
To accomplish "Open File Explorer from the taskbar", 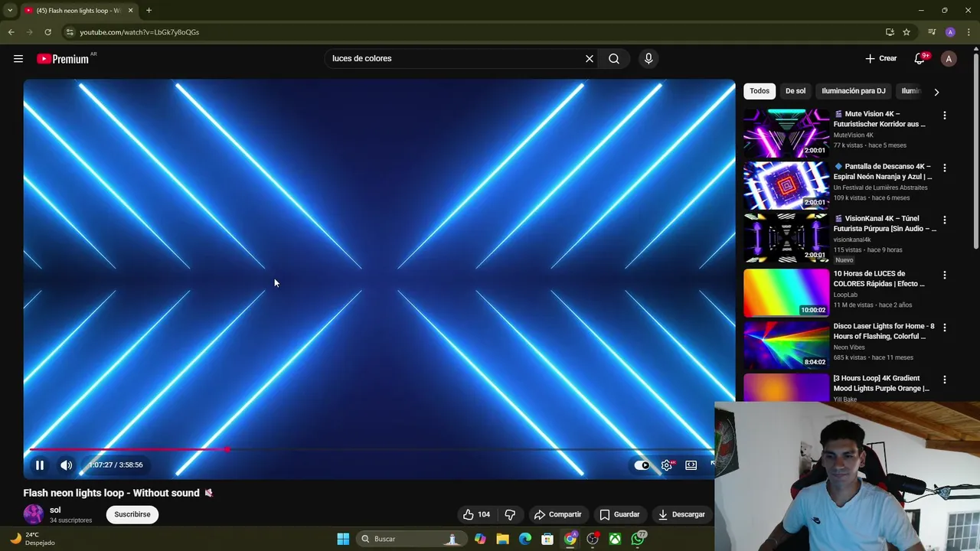I will [x=502, y=539].
